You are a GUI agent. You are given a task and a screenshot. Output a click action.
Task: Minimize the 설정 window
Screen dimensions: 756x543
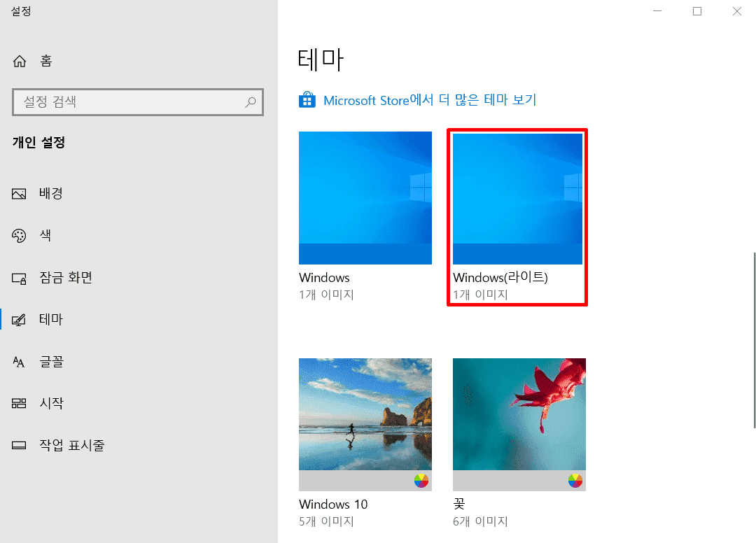(657, 11)
